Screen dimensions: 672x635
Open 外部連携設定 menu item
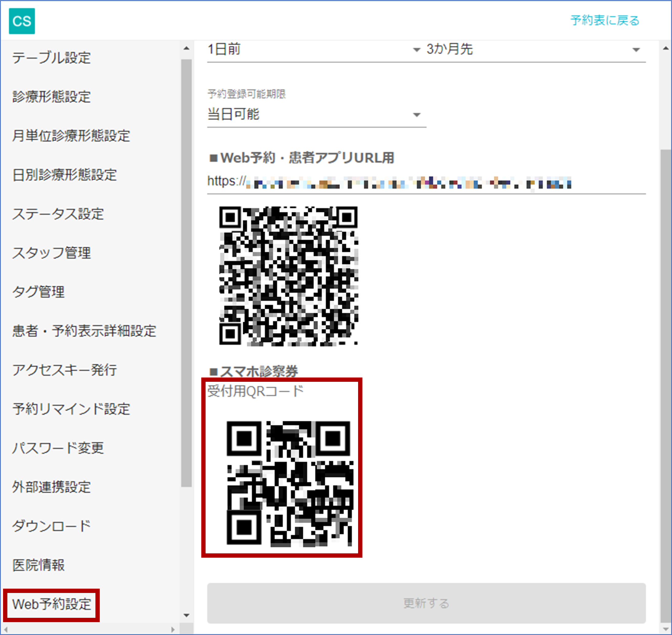52,487
